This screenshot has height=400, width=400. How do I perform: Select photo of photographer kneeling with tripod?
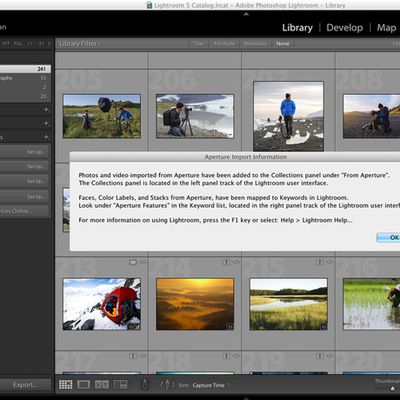[x=195, y=116]
